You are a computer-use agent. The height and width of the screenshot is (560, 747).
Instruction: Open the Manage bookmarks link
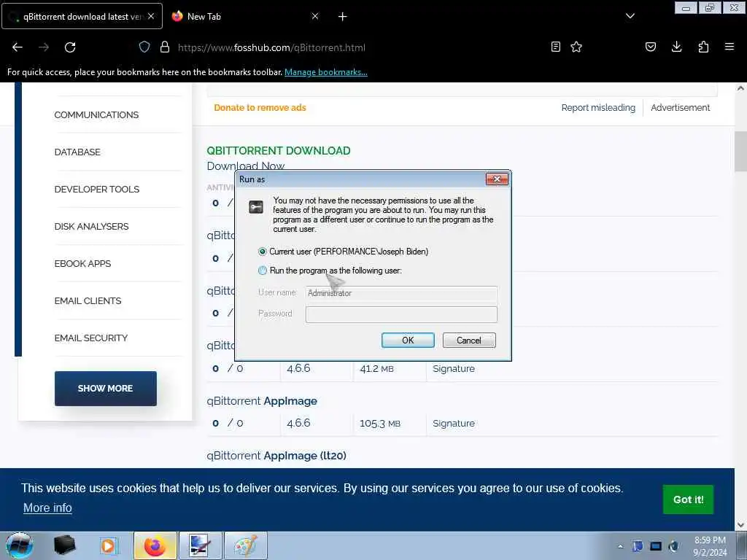click(326, 72)
